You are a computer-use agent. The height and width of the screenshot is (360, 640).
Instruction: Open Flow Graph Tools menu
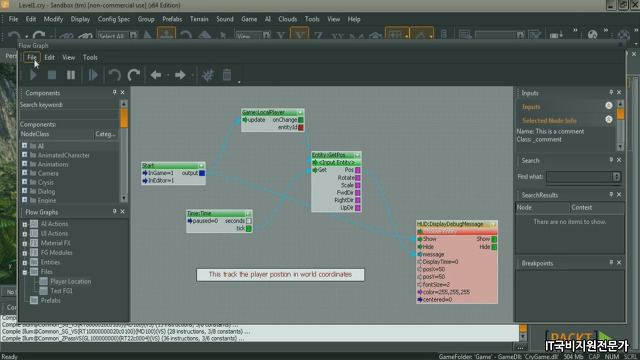click(90, 58)
